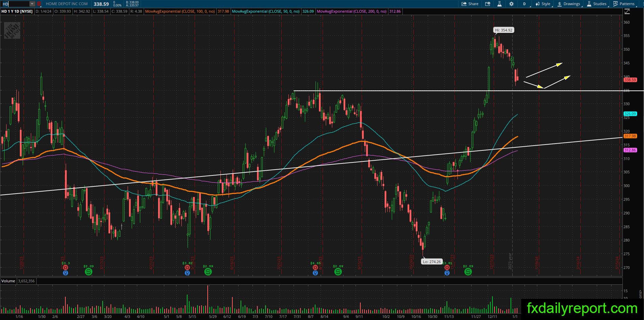Click the lightbulb icon under the $4.65 earnings
The width and height of the screenshot is (644, 320).
pos(315,273)
